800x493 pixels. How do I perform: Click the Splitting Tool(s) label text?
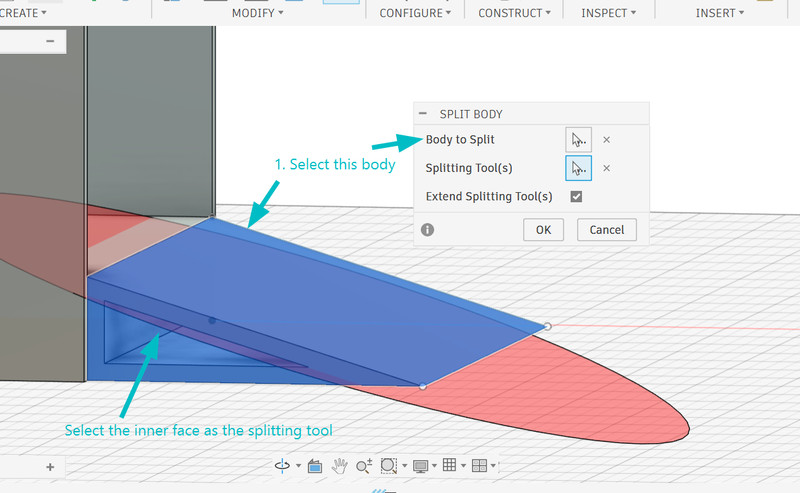click(x=469, y=168)
